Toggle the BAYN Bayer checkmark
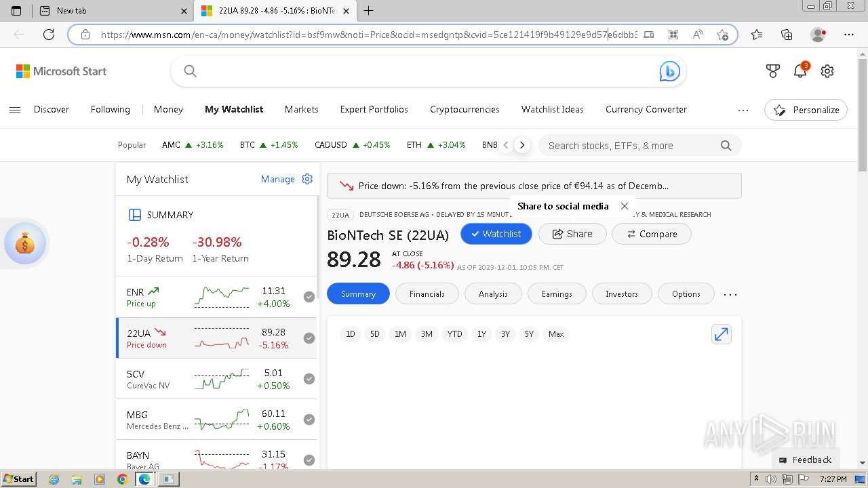The image size is (868, 488). coord(309,460)
